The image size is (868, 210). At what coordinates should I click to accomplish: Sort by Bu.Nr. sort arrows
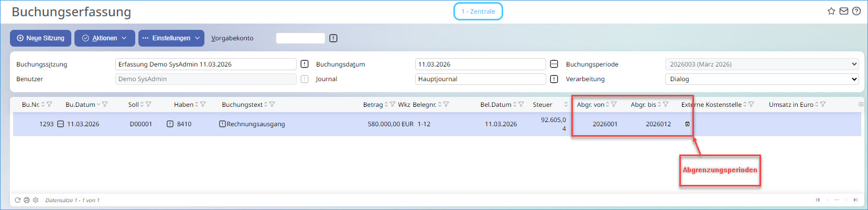tap(43, 104)
